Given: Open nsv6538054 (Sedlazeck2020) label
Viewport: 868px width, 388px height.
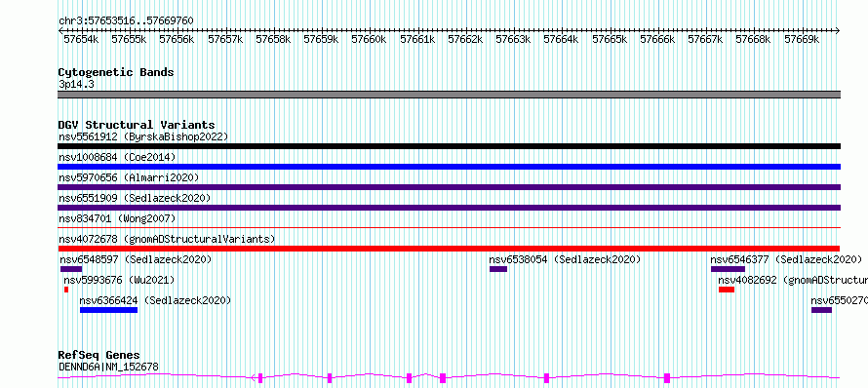Looking at the screenshot, I should [565, 259].
